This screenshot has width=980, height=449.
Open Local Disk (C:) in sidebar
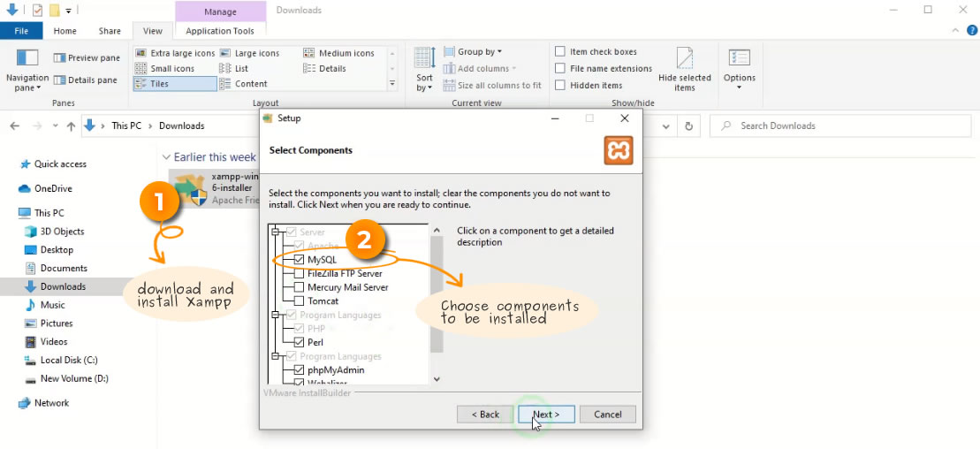point(61,361)
